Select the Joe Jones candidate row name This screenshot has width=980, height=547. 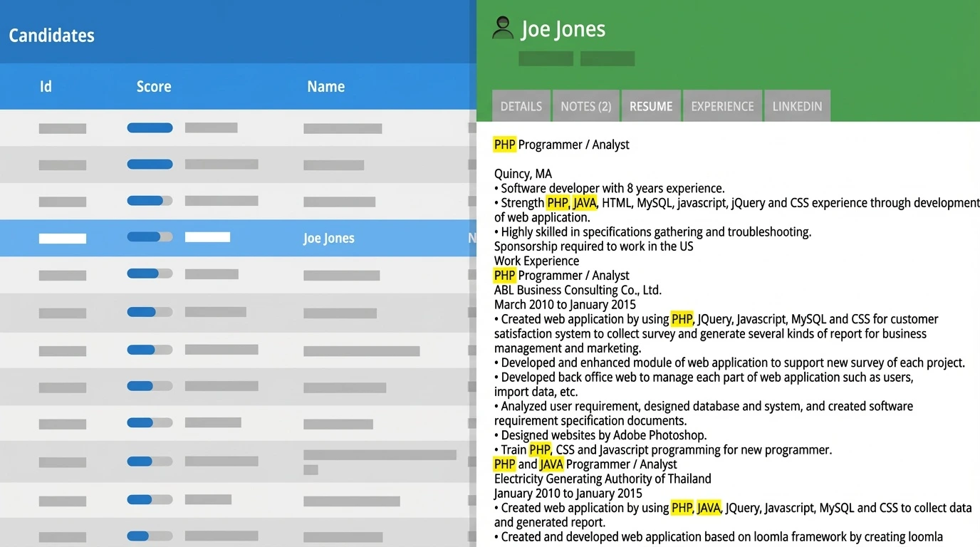point(328,239)
